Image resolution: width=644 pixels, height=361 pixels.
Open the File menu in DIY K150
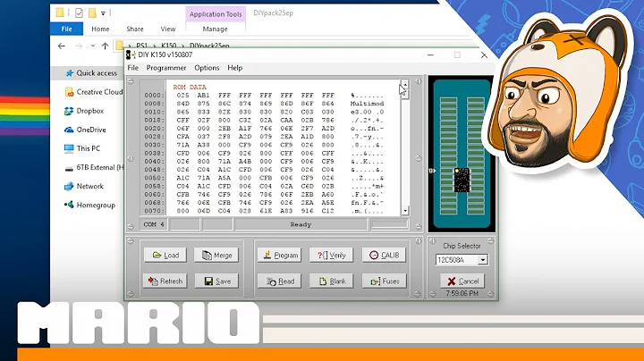click(132, 68)
